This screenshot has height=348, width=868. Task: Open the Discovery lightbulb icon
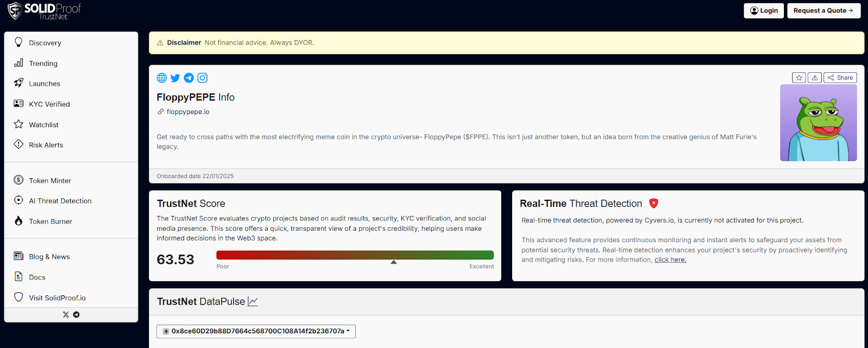click(x=18, y=42)
